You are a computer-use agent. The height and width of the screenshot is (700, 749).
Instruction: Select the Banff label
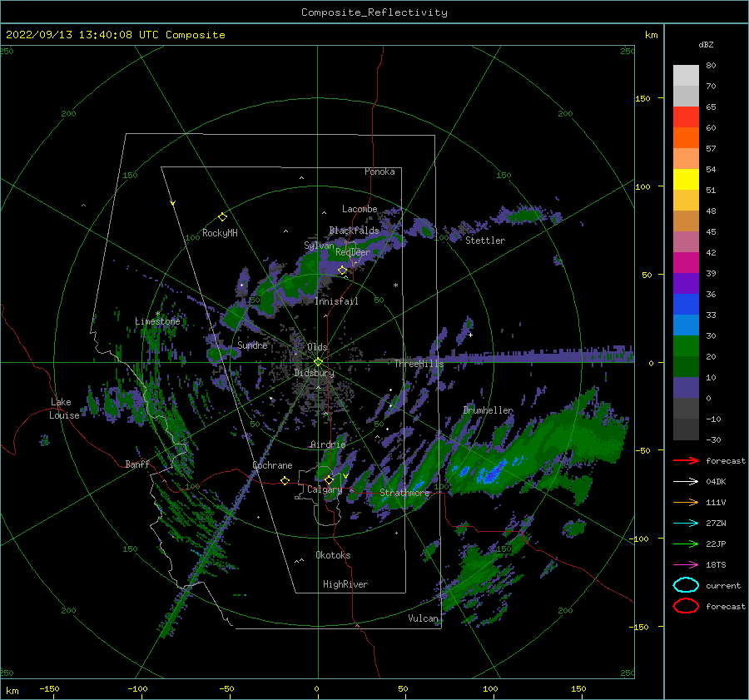[137, 464]
